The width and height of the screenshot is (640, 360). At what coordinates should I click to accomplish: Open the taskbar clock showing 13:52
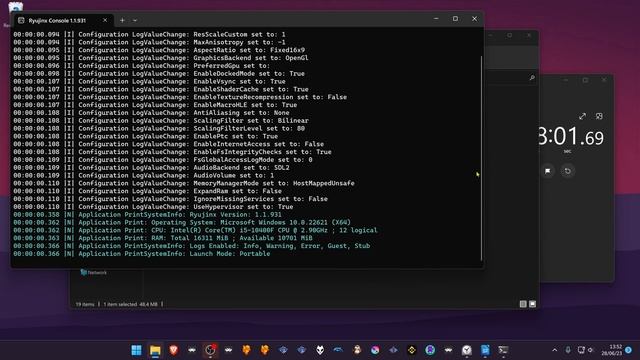(611, 350)
